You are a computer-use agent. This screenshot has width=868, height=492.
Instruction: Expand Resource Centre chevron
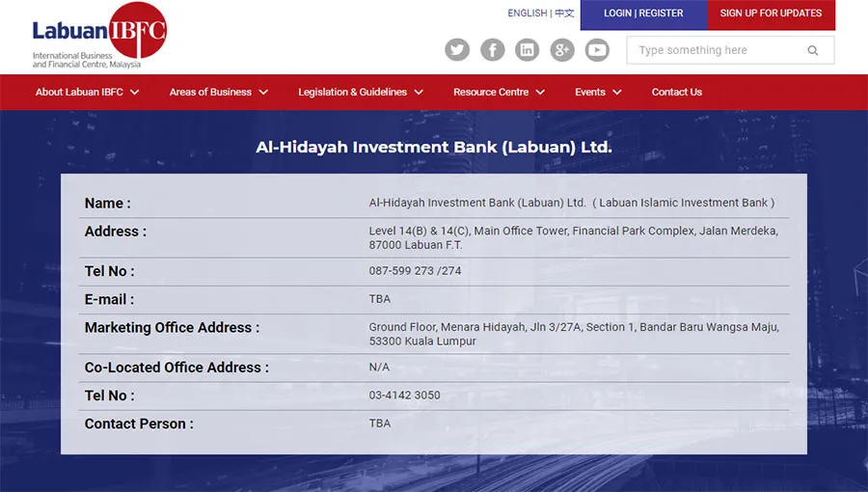[540, 93]
